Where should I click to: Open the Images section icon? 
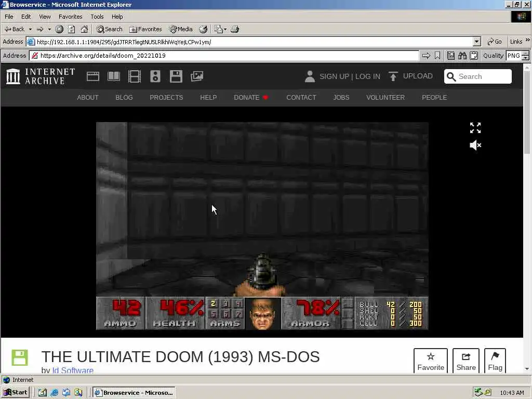(x=197, y=76)
